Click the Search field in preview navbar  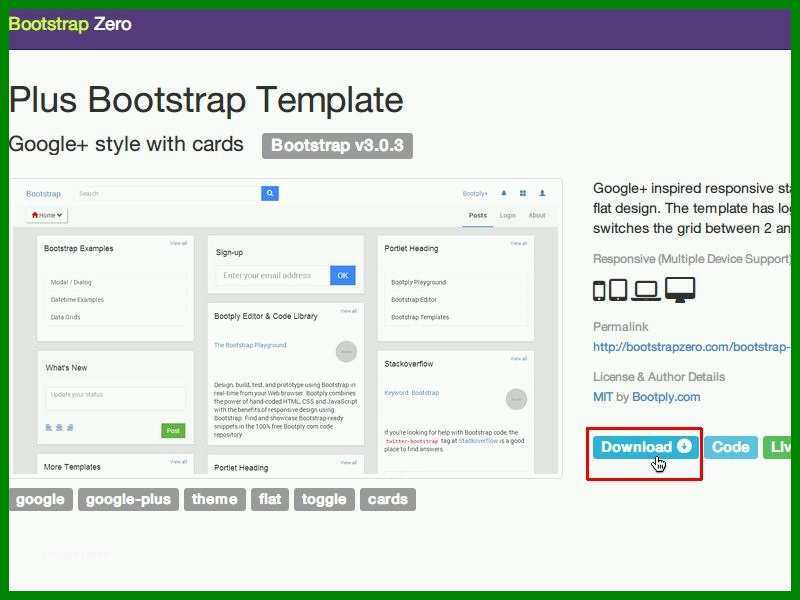pyautogui.click(x=168, y=193)
